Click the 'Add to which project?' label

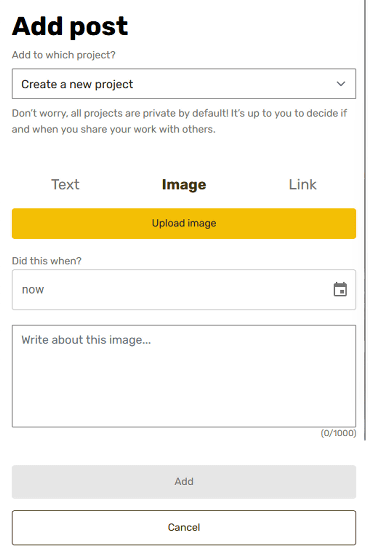(64, 55)
